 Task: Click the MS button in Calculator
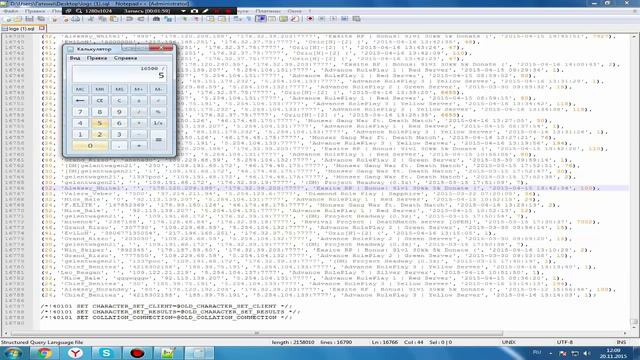coord(119,89)
